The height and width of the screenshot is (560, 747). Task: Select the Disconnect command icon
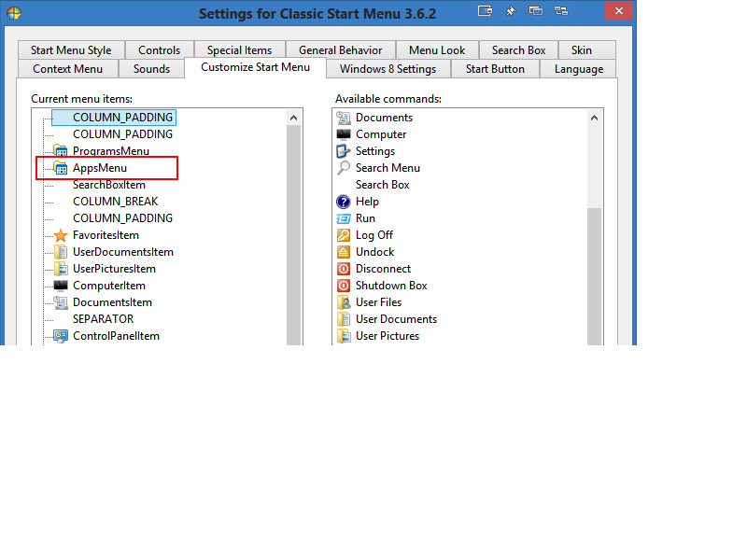click(344, 269)
